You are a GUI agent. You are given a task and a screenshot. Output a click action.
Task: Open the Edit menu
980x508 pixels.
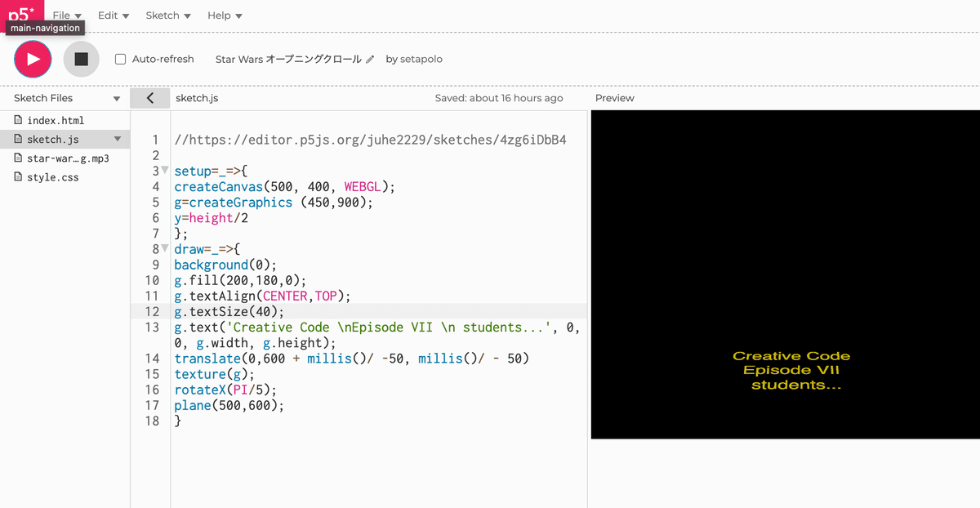coord(114,16)
